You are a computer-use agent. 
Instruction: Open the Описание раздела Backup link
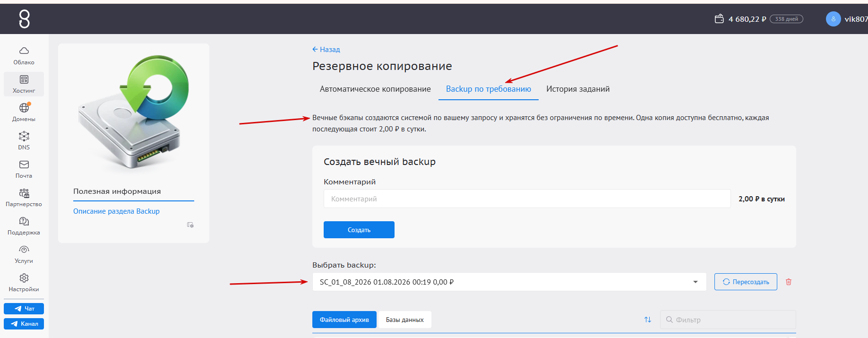116,211
